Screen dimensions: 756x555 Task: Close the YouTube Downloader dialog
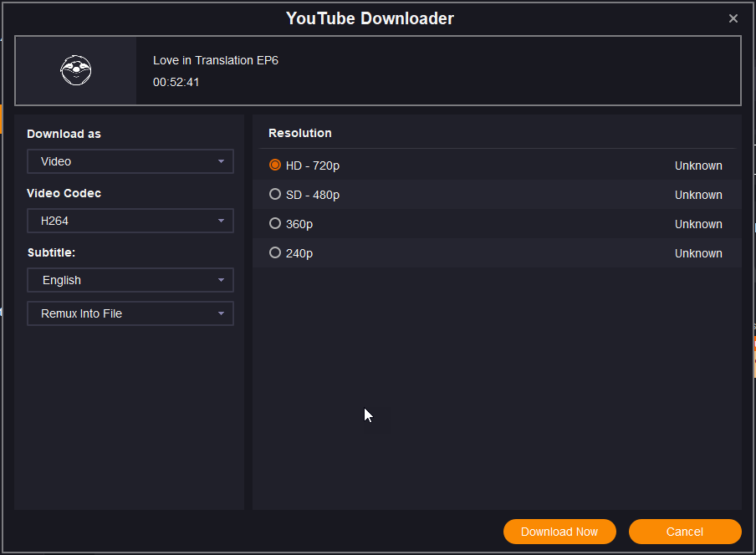click(733, 18)
